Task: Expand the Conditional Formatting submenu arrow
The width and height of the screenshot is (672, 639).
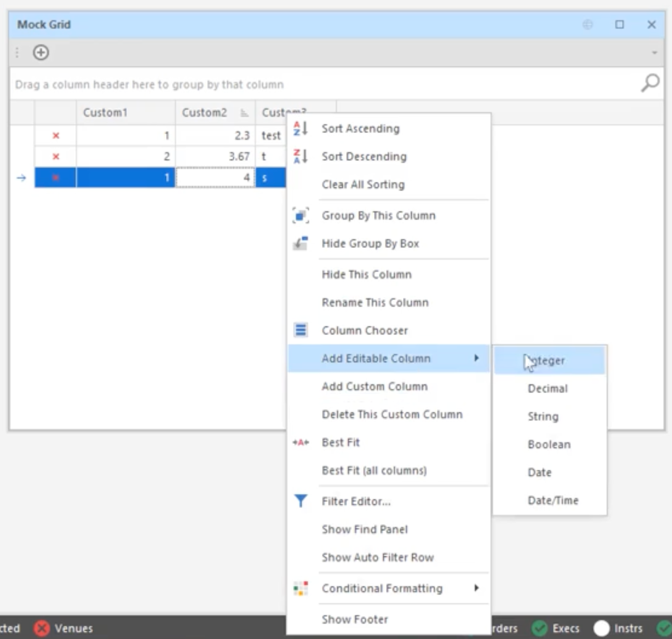Action: 476,588
